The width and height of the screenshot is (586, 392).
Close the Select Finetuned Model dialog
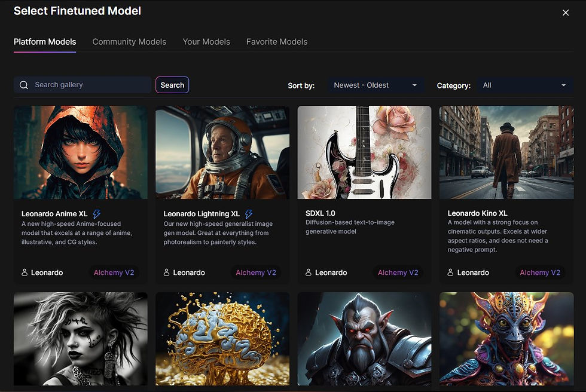[x=565, y=13]
